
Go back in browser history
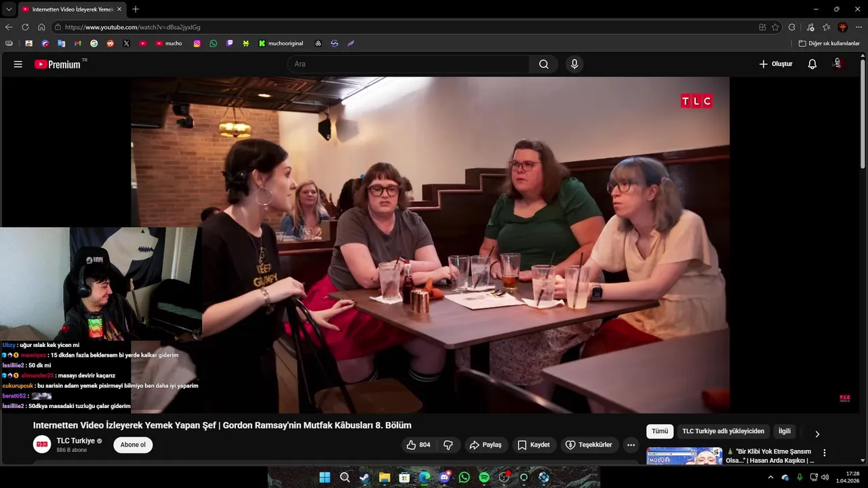(x=9, y=27)
